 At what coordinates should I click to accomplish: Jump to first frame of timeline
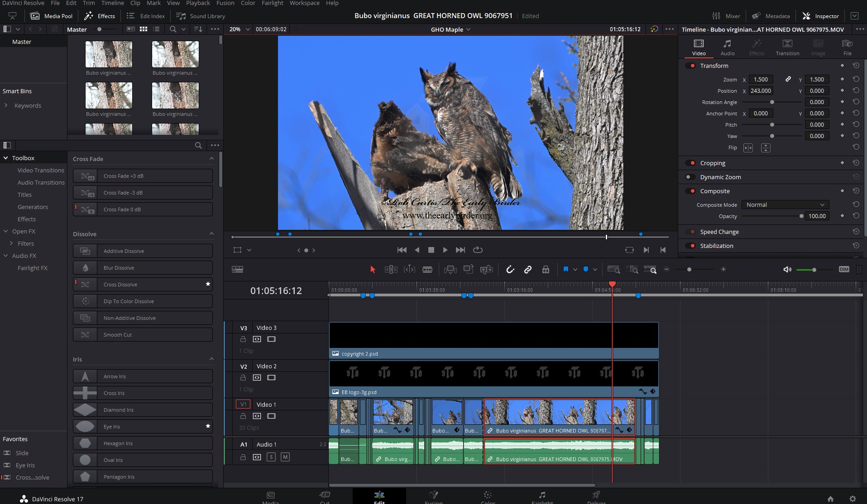pos(402,250)
